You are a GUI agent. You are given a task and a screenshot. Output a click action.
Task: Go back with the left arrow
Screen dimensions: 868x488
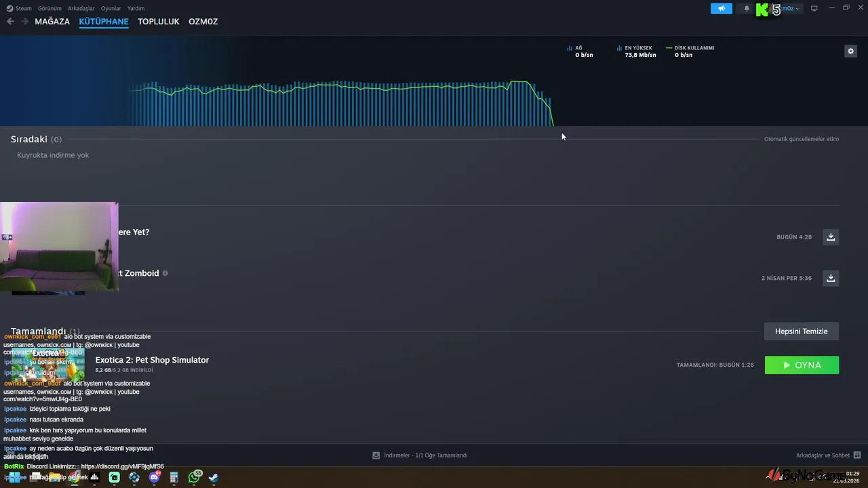10,22
